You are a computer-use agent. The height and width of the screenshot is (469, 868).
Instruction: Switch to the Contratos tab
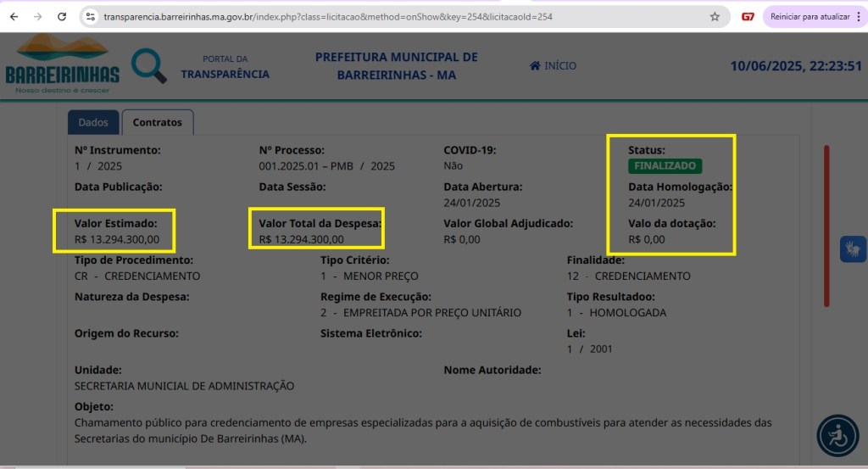[157, 122]
